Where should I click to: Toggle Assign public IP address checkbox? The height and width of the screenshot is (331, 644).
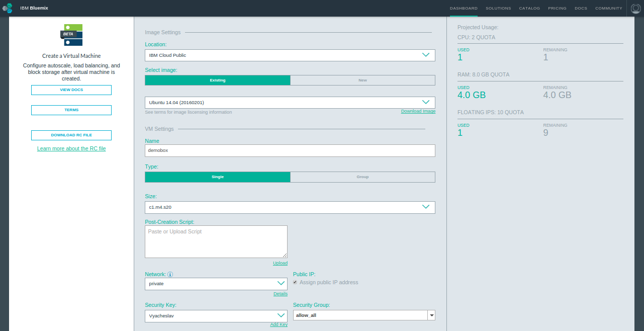tap(295, 283)
